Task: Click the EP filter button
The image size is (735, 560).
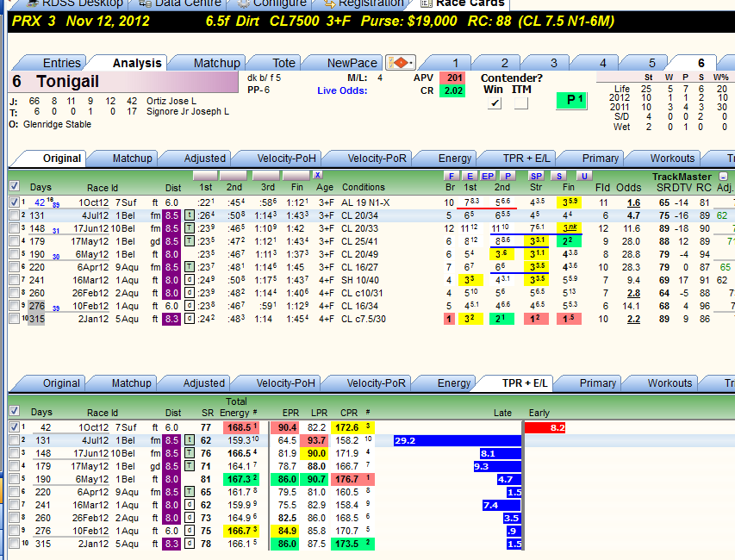Action: [488, 176]
